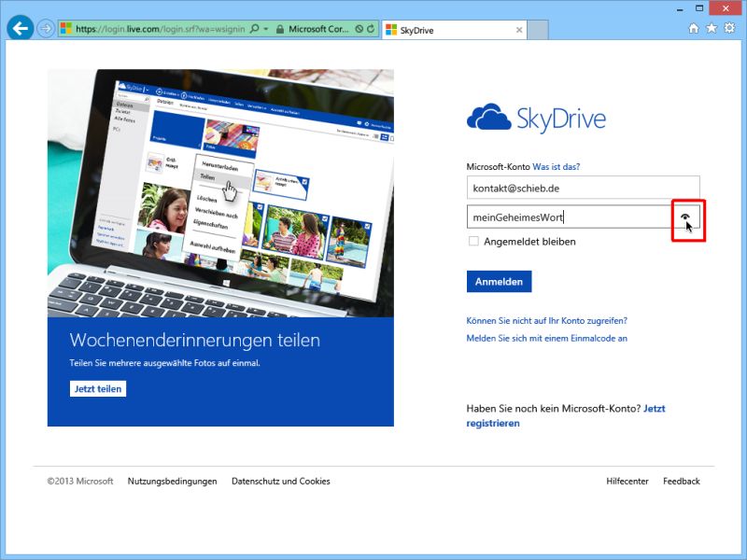Maximize the browser window
The image size is (747, 560).
(698, 8)
